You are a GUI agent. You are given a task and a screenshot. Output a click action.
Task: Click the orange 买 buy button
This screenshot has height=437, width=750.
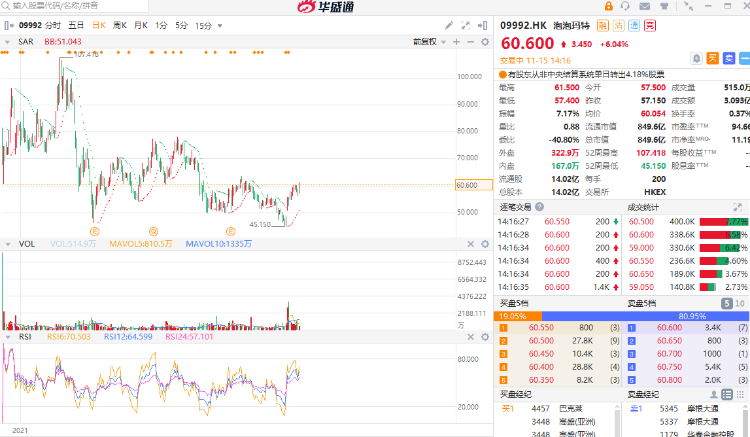coord(713,58)
